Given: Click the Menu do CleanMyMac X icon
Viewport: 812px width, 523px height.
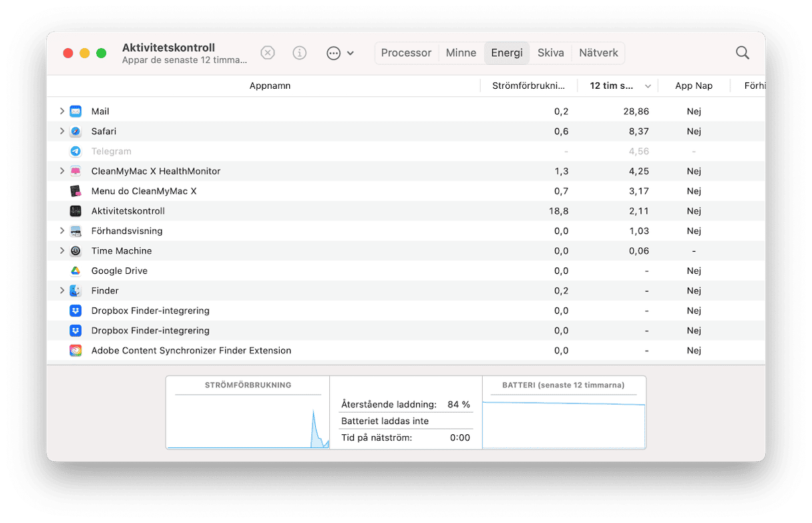Looking at the screenshot, I should pos(75,191).
